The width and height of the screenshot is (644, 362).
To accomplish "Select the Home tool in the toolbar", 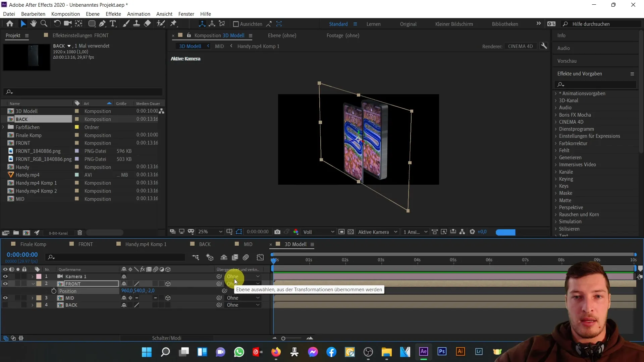I will point(10,24).
